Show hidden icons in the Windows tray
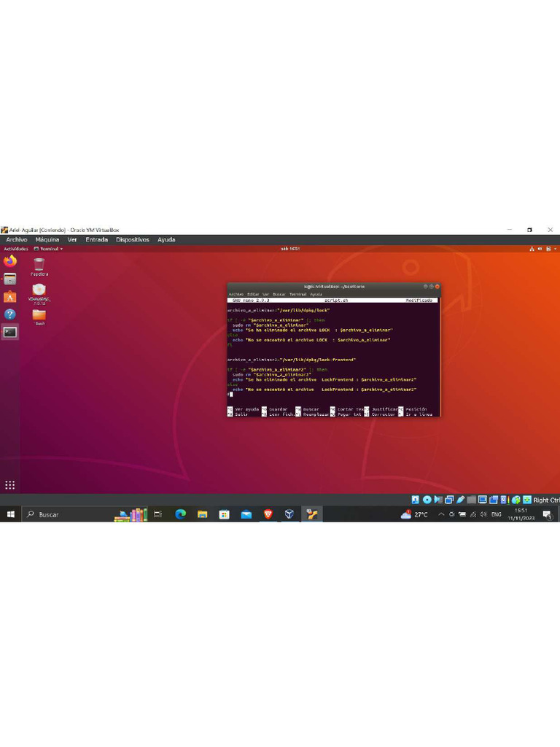The width and height of the screenshot is (560, 747). point(441,514)
